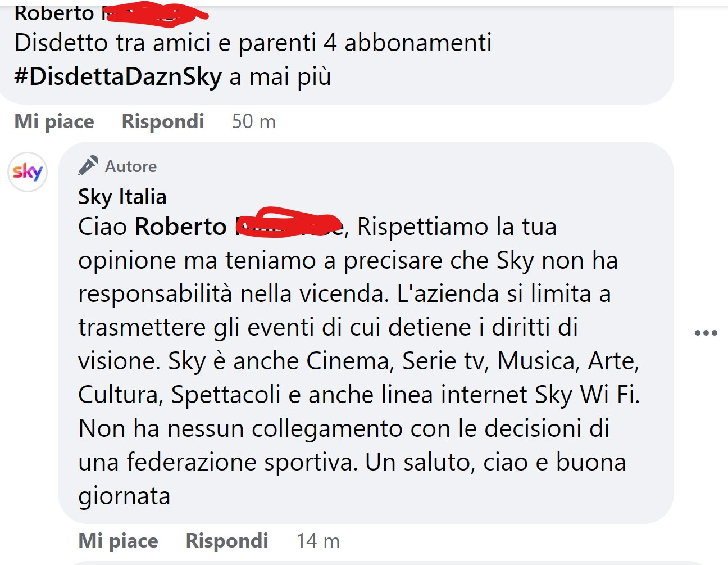Image resolution: width=728 pixels, height=565 pixels.
Task: Click the word 'giornata' ending the reply
Action: point(124,496)
